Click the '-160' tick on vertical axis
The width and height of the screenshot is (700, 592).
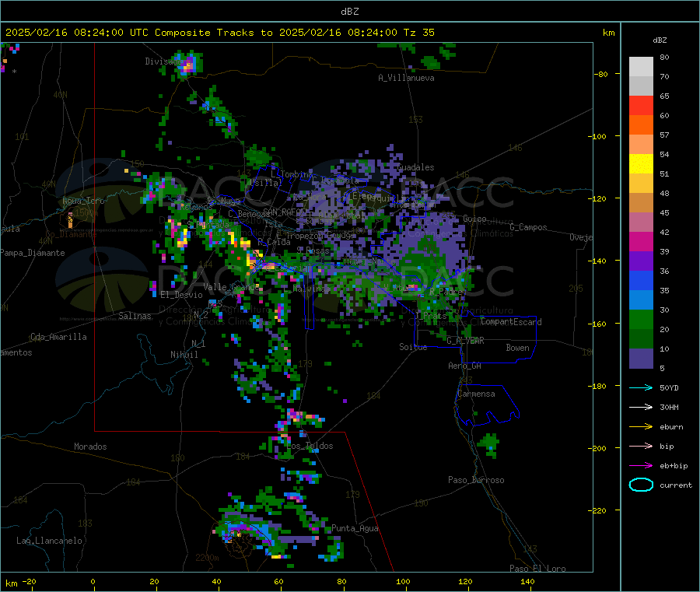pos(598,324)
